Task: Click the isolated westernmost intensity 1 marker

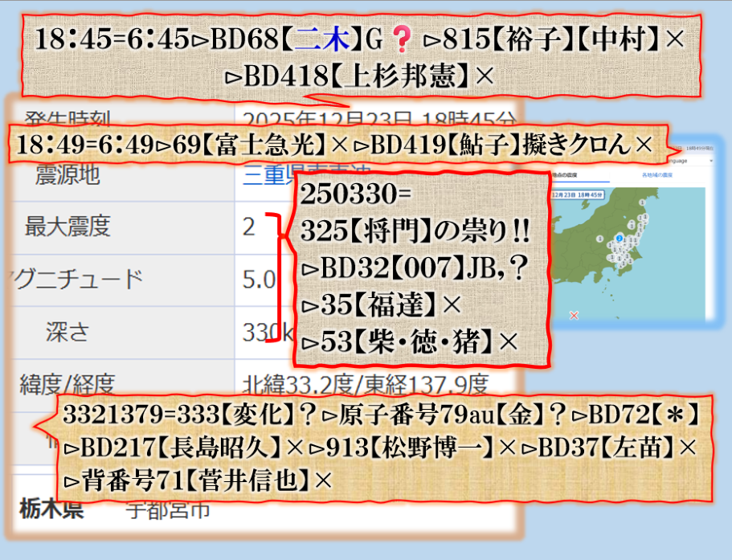Action: [x=598, y=239]
